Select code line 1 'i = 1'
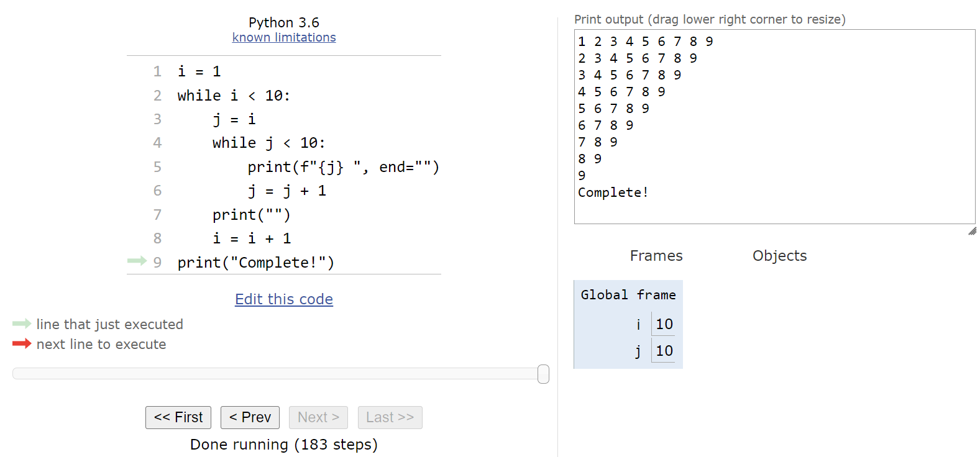Image resolution: width=980 pixels, height=457 pixels. pyautogui.click(x=199, y=71)
